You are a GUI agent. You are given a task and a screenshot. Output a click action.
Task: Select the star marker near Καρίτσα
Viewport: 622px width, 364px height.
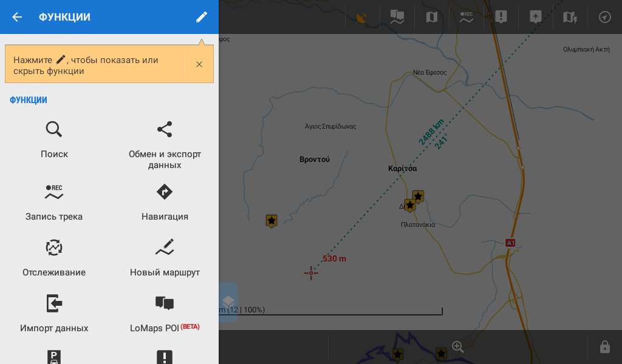(418, 197)
